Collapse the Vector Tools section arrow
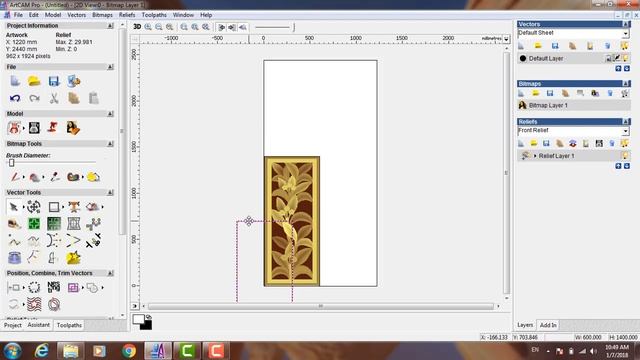Screen dimensions: 640x360 click(110, 192)
